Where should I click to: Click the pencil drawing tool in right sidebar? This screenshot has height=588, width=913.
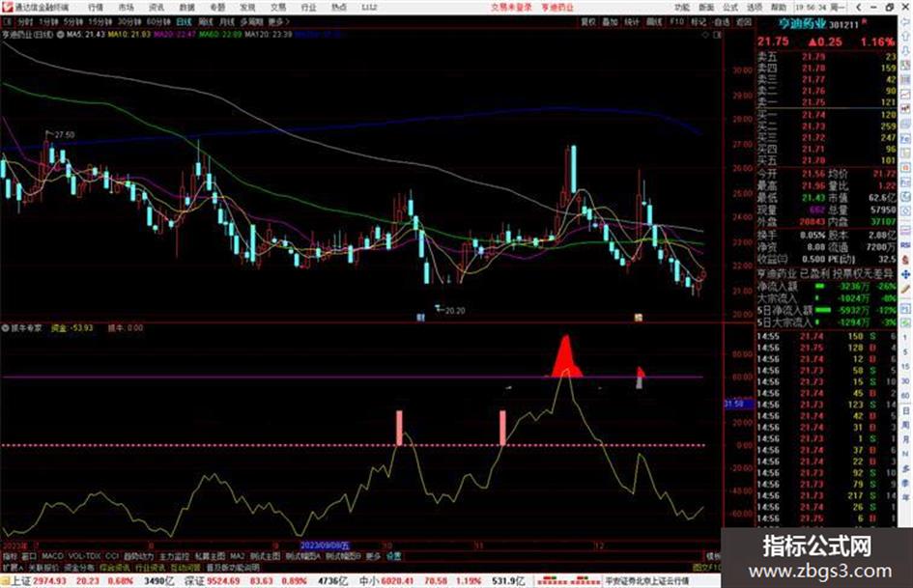(905, 289)
